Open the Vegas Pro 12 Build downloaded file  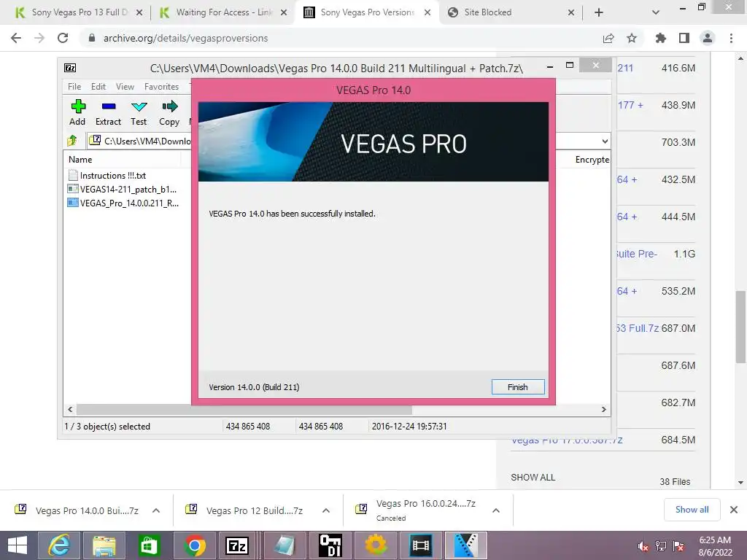coord(247,510)
